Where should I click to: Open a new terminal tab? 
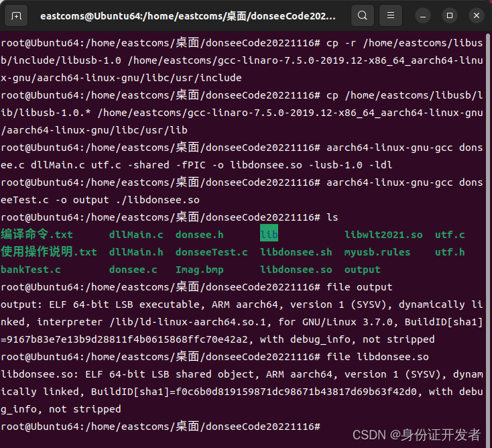16,15
